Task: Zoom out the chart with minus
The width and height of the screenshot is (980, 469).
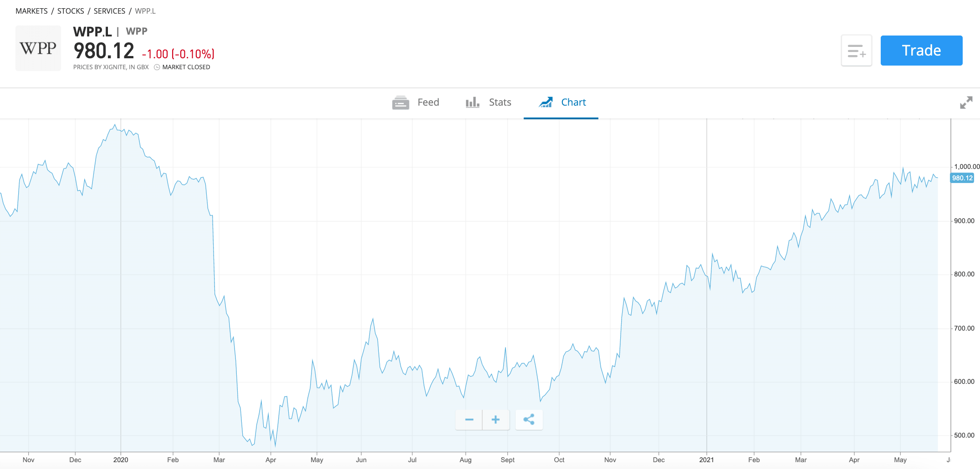Action: coord(469,419)
